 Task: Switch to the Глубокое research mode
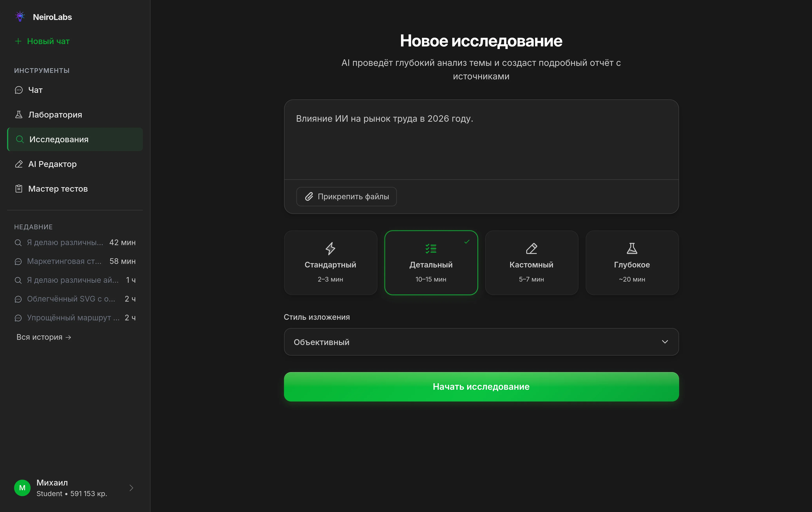(x=632, y=263)
